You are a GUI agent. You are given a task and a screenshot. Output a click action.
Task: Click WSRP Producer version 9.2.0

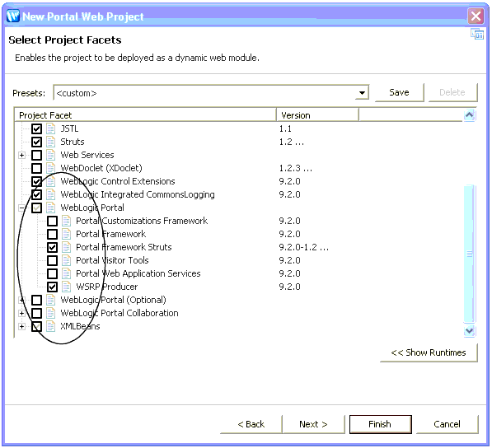pyautogui.click(x=289, y=287)
